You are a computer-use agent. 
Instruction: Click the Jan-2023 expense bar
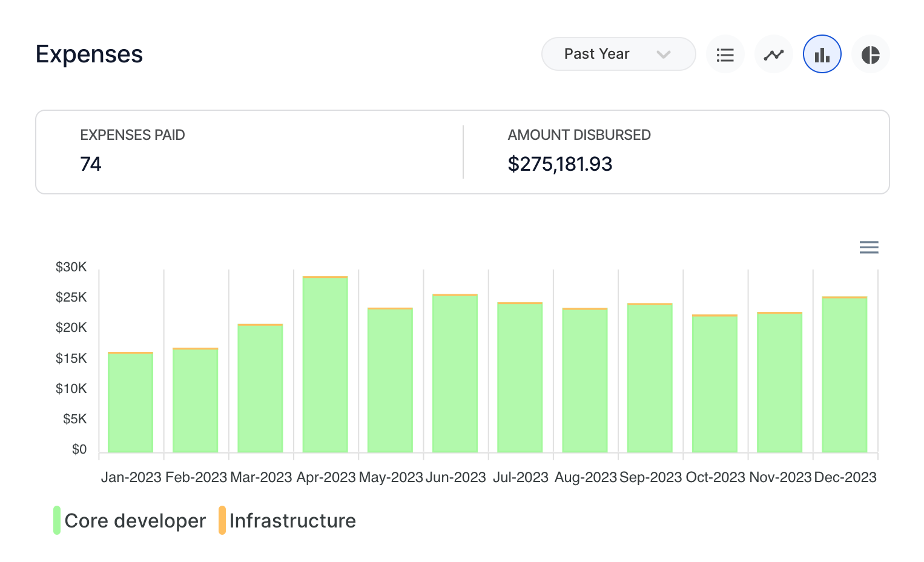click(x=130, y=403)
